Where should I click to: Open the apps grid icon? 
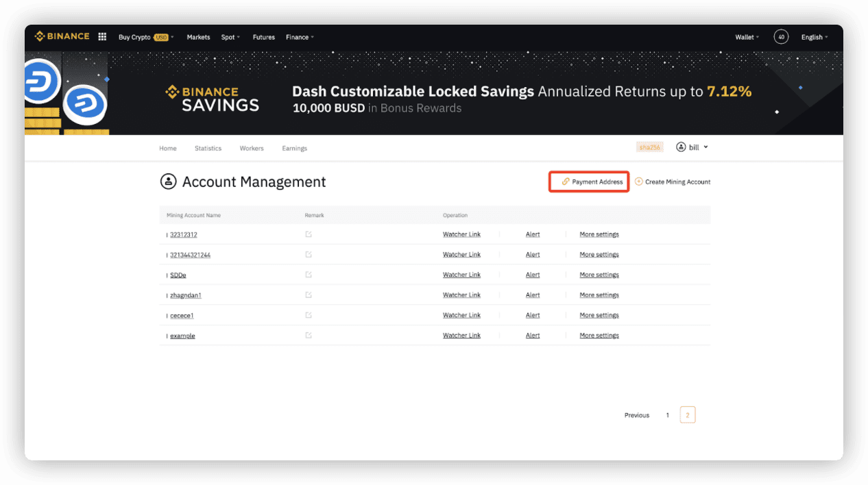pyautogui.click(x=102, y=37)
